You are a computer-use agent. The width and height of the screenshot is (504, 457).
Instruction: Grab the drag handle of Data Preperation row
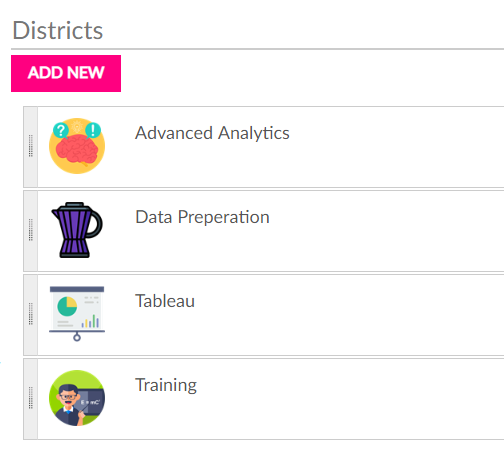[x=31, y=230]
